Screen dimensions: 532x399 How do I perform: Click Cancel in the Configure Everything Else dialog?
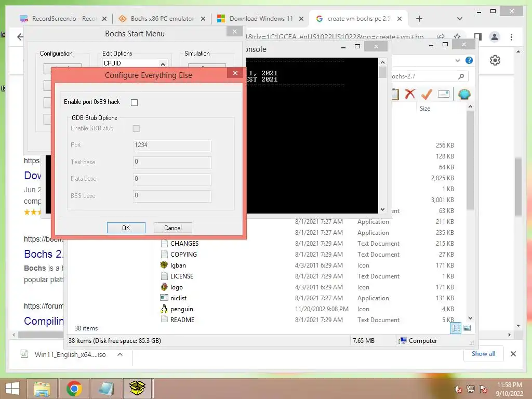(x=172, y=228)
